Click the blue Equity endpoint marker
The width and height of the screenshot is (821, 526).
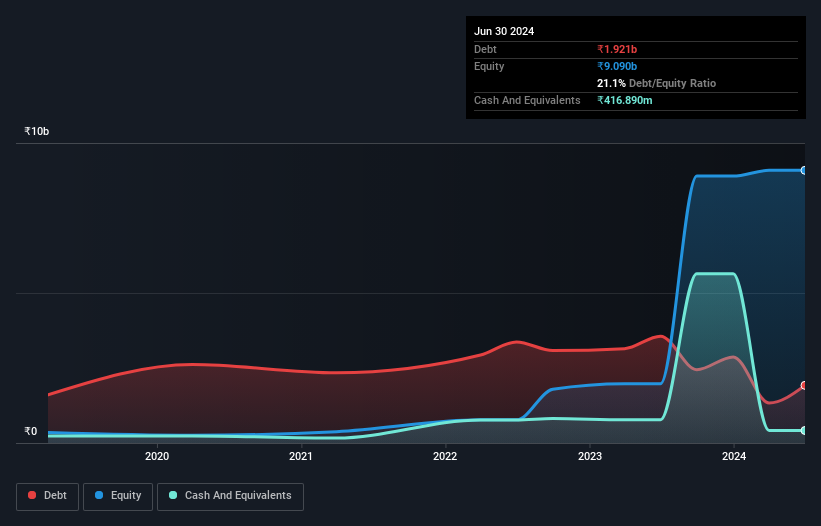point(804,171)
